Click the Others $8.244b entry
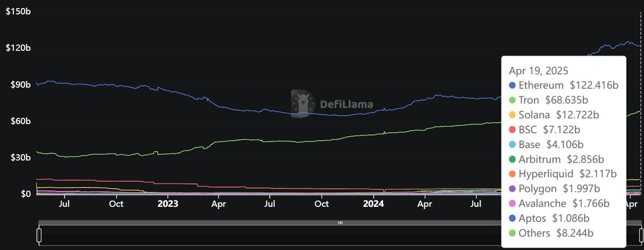 [551, 233]
